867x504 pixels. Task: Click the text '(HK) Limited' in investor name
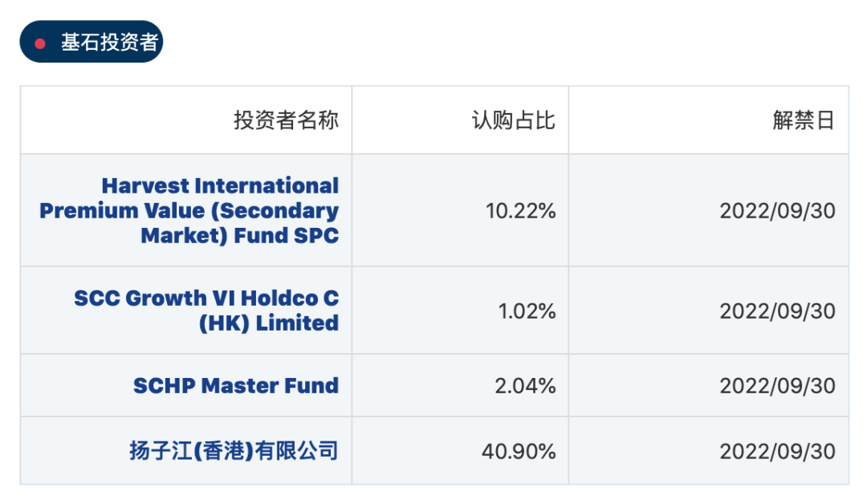pyautogui.click(x=268, y=323)
